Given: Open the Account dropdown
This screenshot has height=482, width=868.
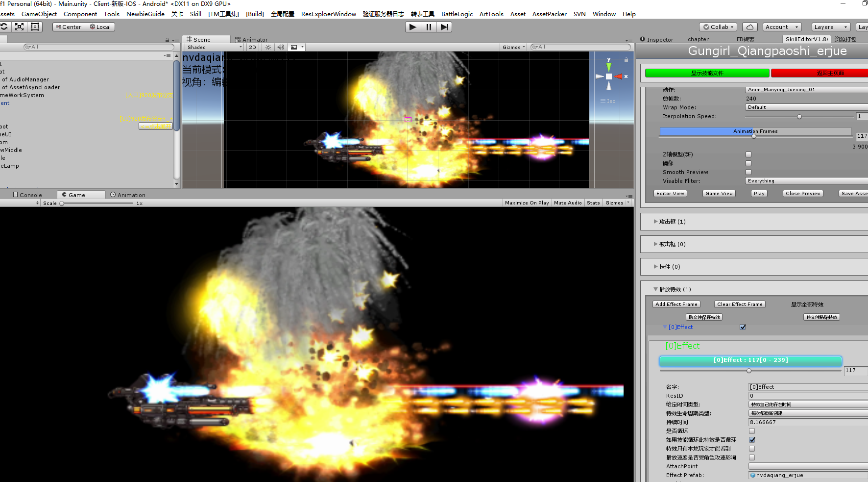Looking at the screenshot, I should point(782,27).
